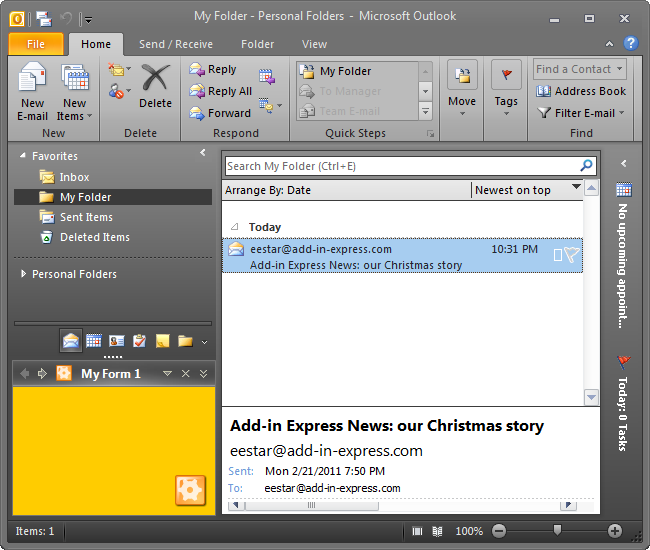Click the Find a Contact box
The image size is (650, 550).
[580, 69]
